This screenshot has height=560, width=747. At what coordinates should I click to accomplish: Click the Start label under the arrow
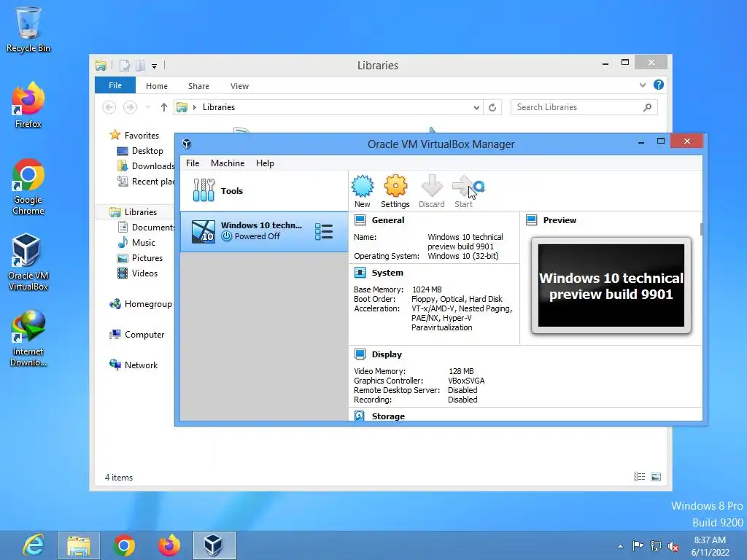click(x=463, y=204)
